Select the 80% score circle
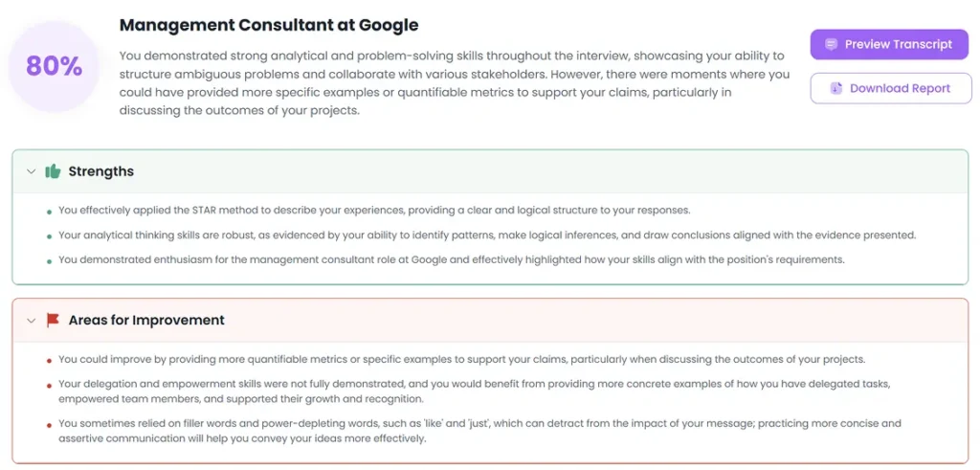The width and height of the screenshot is (980, 470). 55,66
